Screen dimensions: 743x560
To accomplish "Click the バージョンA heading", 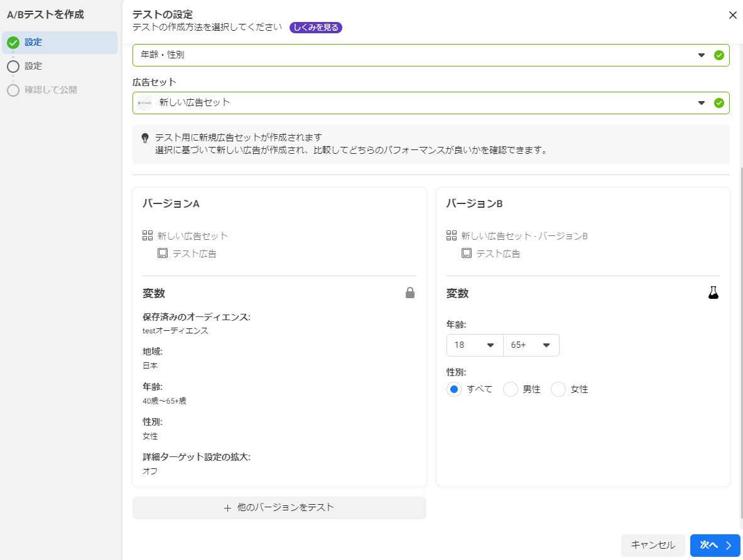I will click(171, 204).
